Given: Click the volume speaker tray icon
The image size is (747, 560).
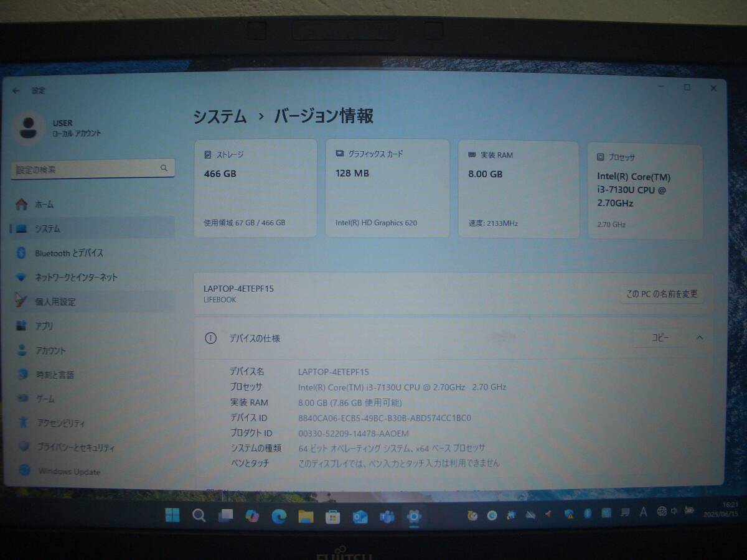Looking at the screenshot, I should (x=675, y=511).
